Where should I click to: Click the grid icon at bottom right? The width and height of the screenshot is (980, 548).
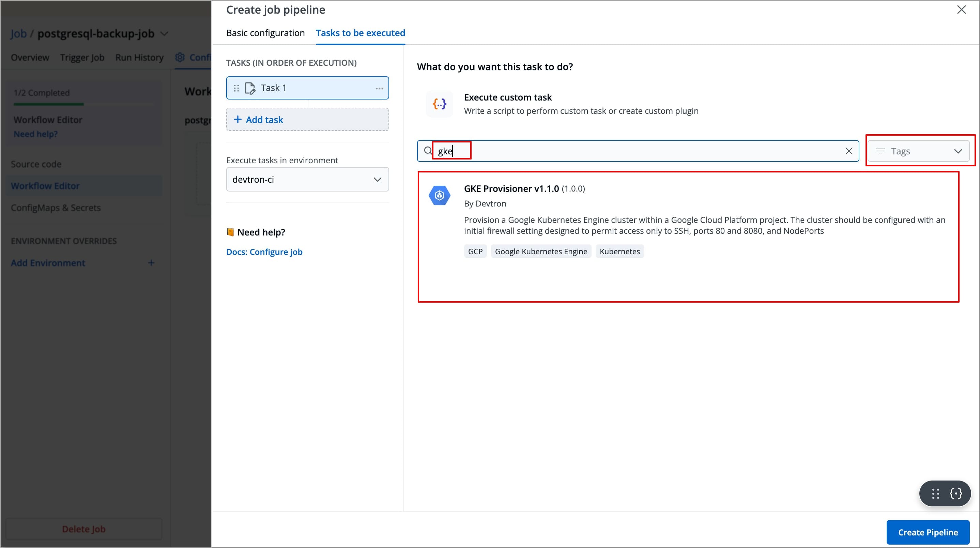pos(935,493)
